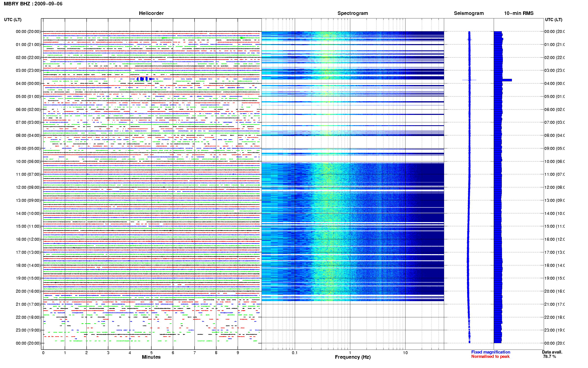This screenshot has height=368, width=588.
Task: Click the left 'UTC (LT)' axis header
Action: [13, 19]
